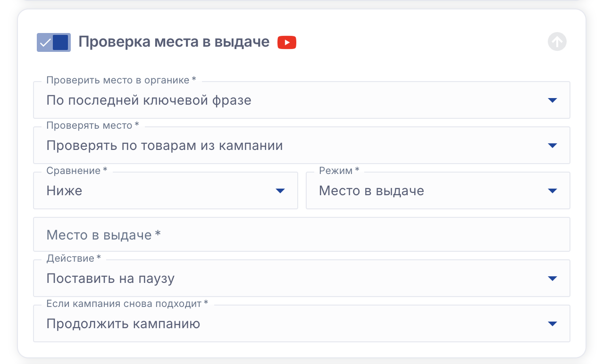Open the Режим selector showing Место в выдаче
603x364 pixels.
coord(425,191)
